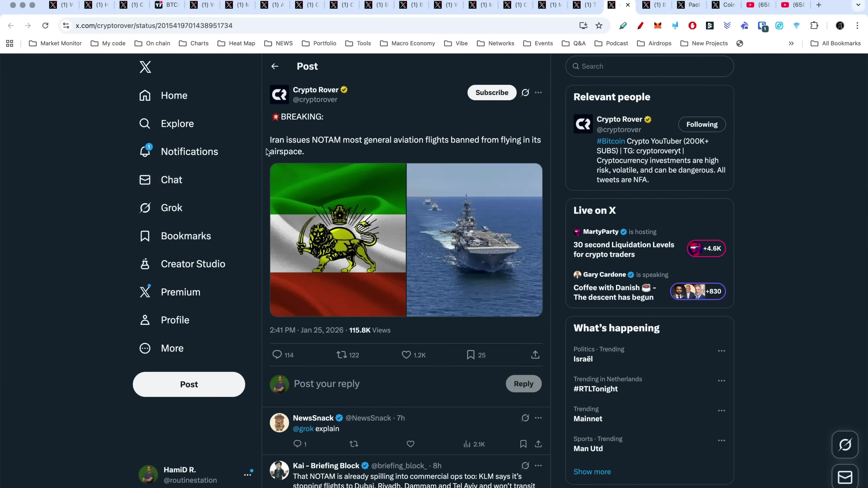Open a new browser tab
Viewport: 868px width, 488px height.
(819, 5)
